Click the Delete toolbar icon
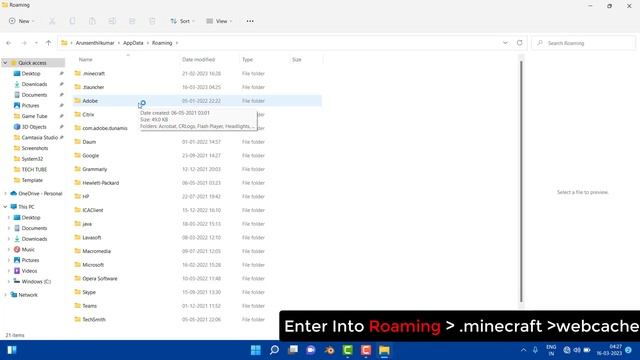Image resolution: width=640 pixels, height=360 pixels. (152, 21)
